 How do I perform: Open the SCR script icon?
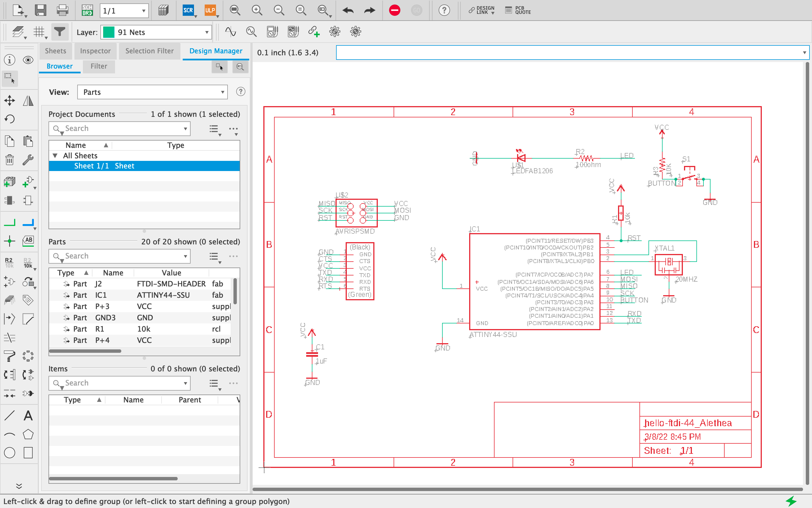pos(188,10)
